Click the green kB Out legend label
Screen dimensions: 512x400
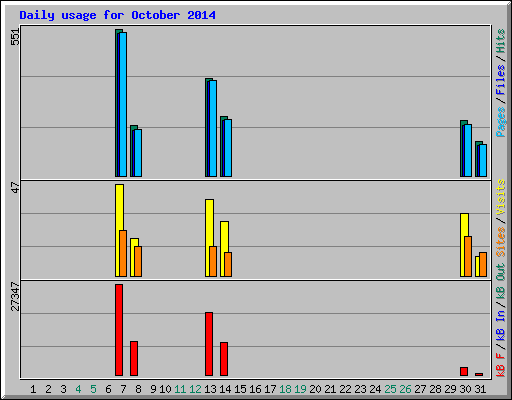pos(500,281)
